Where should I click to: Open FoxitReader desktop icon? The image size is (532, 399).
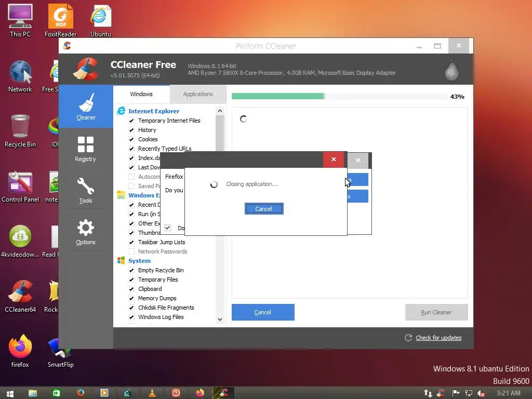point(60,20)
